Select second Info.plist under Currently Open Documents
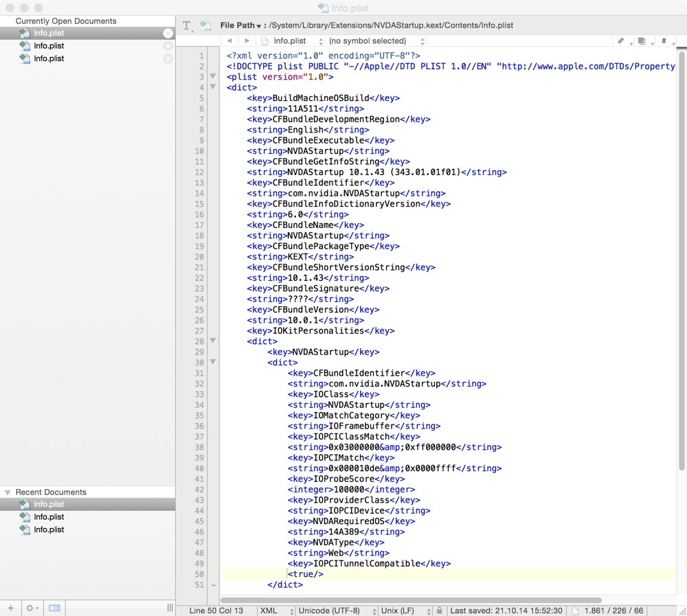This screenshot has height=616, width=687. [88, 46]
